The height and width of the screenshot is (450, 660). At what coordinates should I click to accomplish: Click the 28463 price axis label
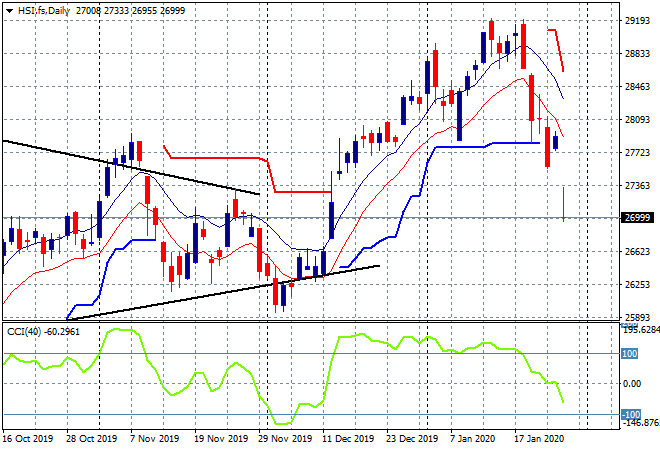point(637,87)
